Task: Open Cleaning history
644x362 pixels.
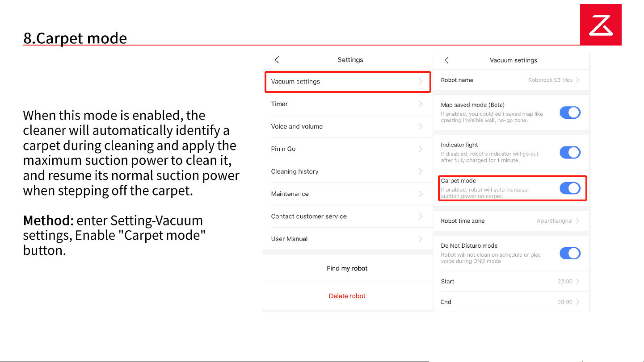Action: [348, 171]
